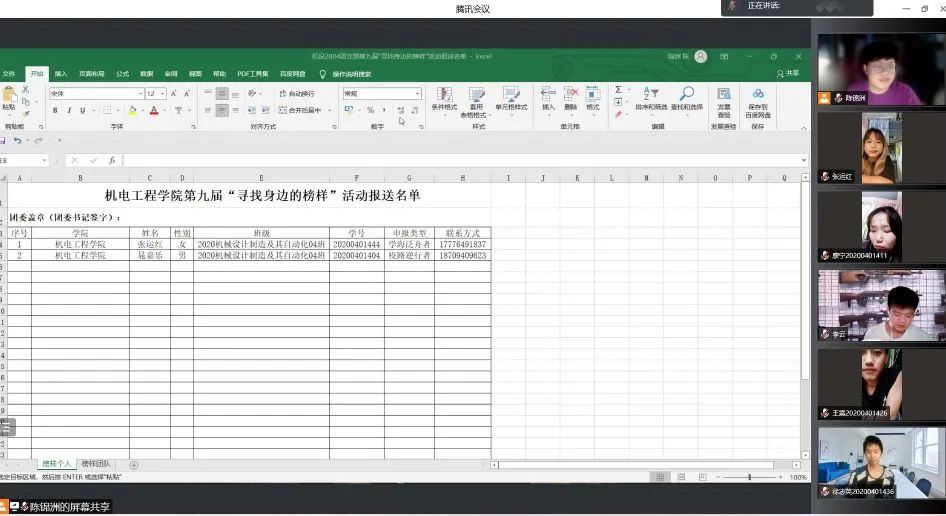Click Save to Baidu Netdisk icon
The image size is (946, 516).
pyautogui.click(x=757, y=99)
